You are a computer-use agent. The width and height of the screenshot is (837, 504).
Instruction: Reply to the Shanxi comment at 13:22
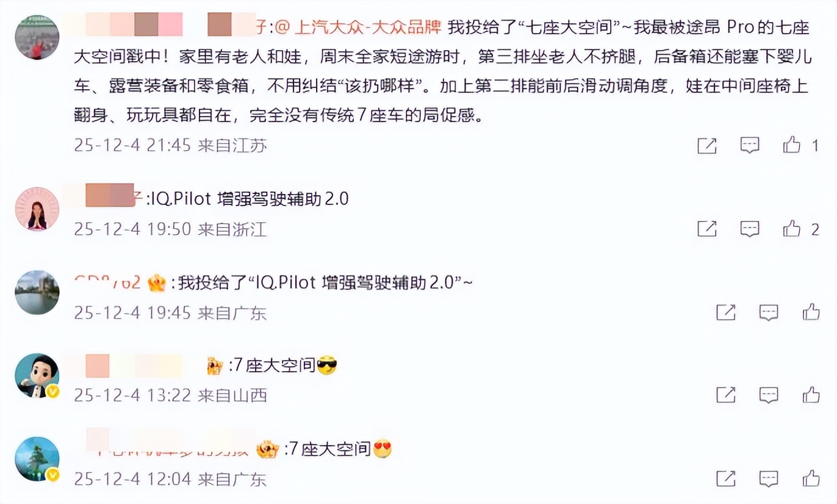pos(769,395)
